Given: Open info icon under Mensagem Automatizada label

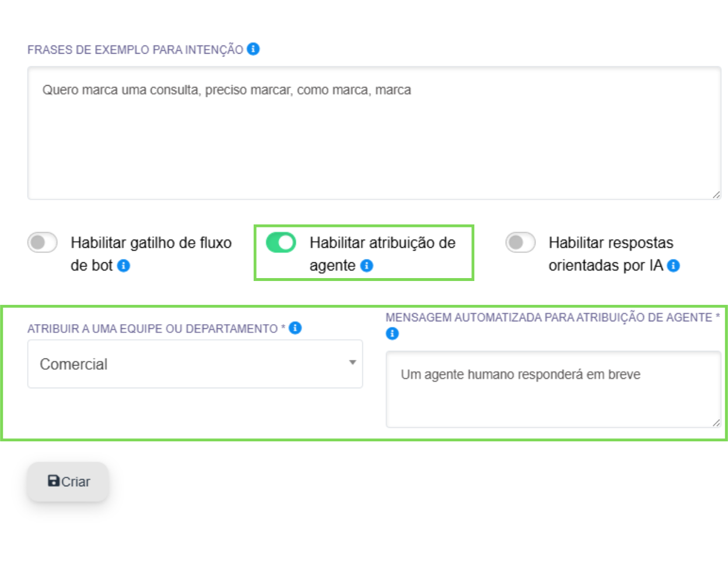Looking at the screenshot, I should [x=393, y=334].
